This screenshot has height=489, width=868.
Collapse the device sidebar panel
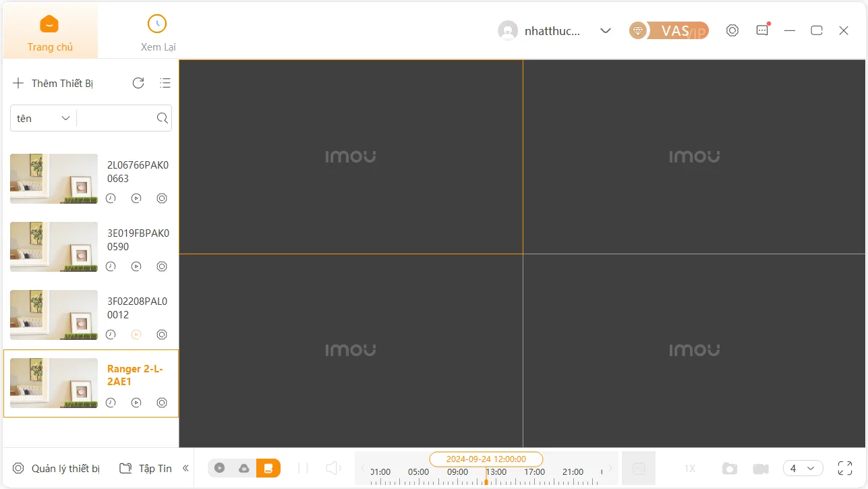[185, 468]
